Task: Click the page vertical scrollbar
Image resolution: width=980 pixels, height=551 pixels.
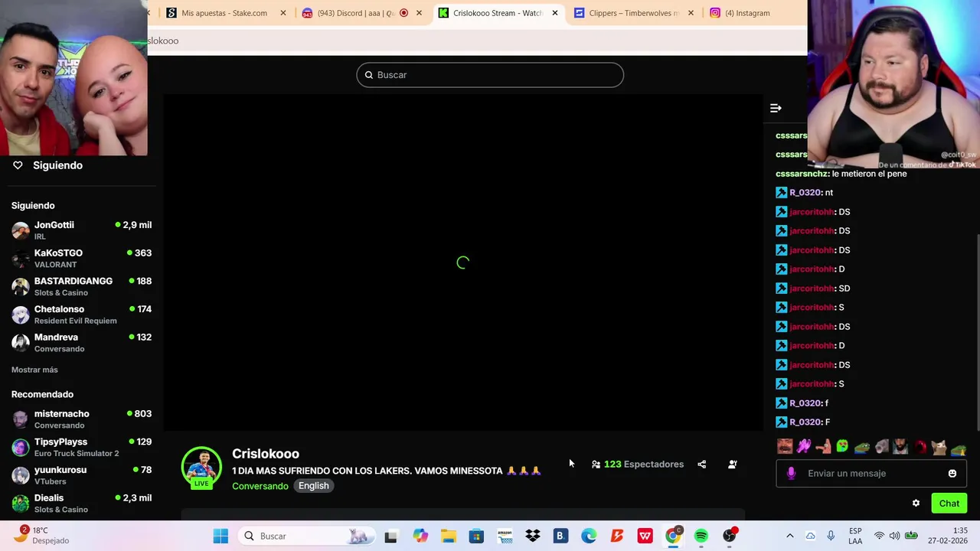Action: [977, 333]
